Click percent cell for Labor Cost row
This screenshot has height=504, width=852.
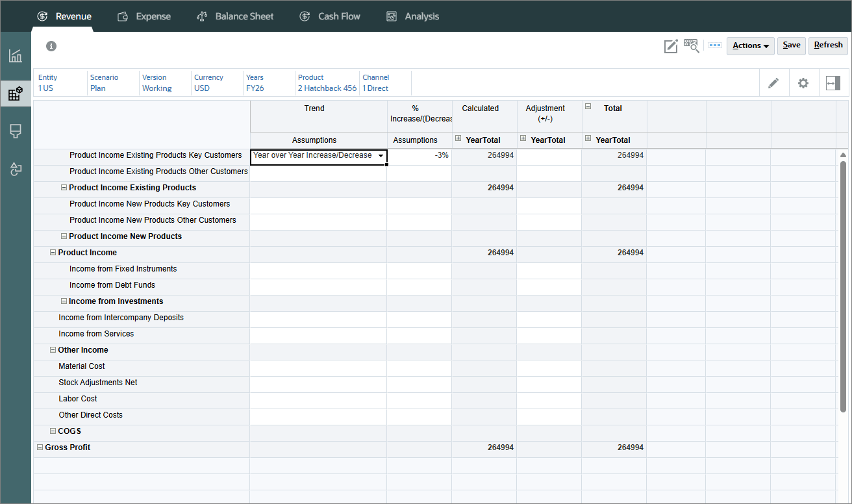point(420,401)
